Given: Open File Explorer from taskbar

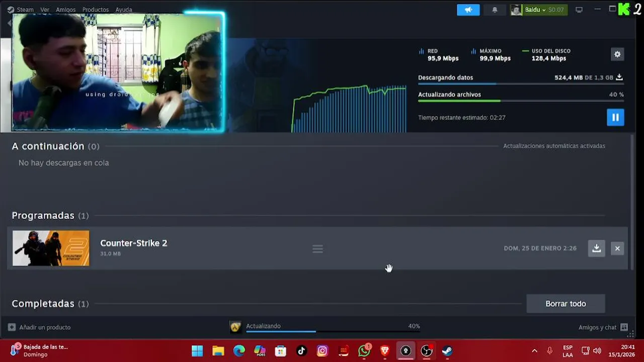Looking at the screenshot, I should pyautogui.click(x=218, y=350).
